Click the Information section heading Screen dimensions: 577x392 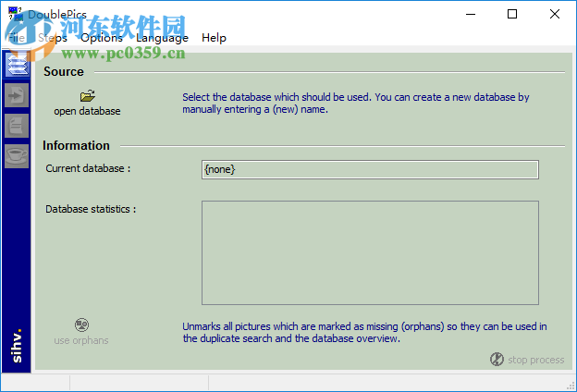pos(76,146)
